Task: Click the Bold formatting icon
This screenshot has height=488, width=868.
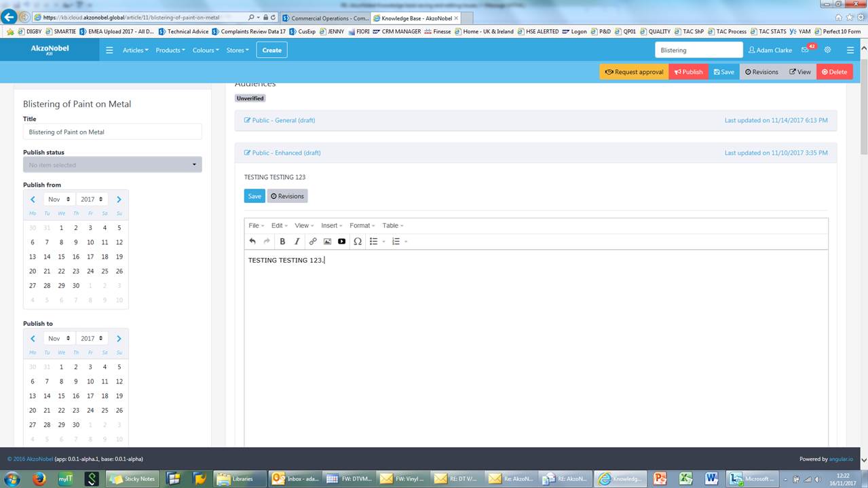Action: 282,242
